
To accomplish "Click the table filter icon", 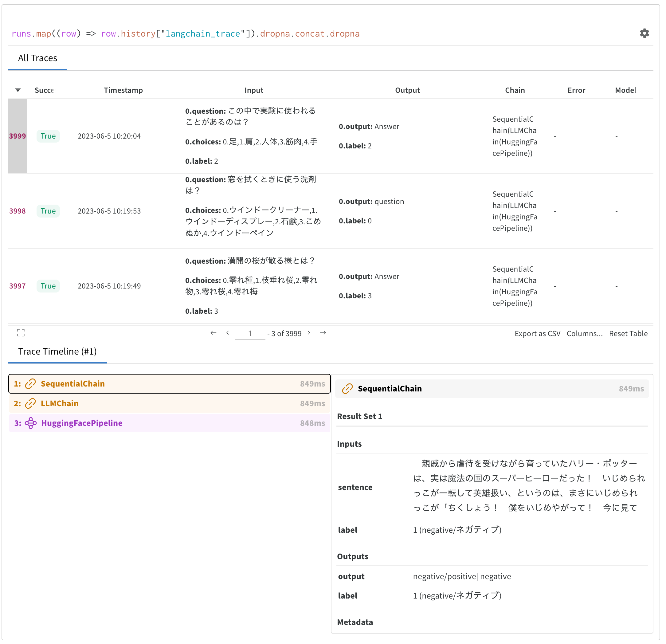I will (18, 90).
